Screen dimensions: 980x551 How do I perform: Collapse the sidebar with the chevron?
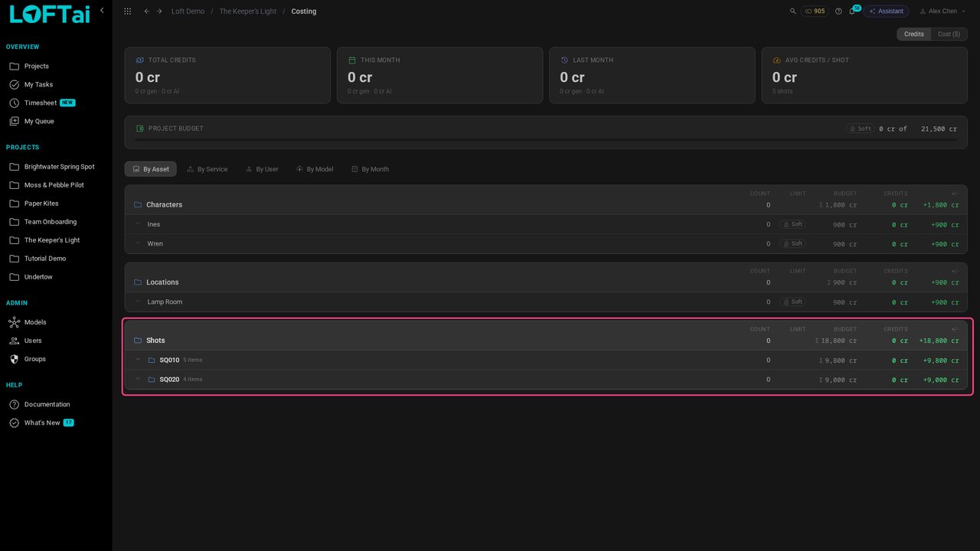click(x=102, y=11)
